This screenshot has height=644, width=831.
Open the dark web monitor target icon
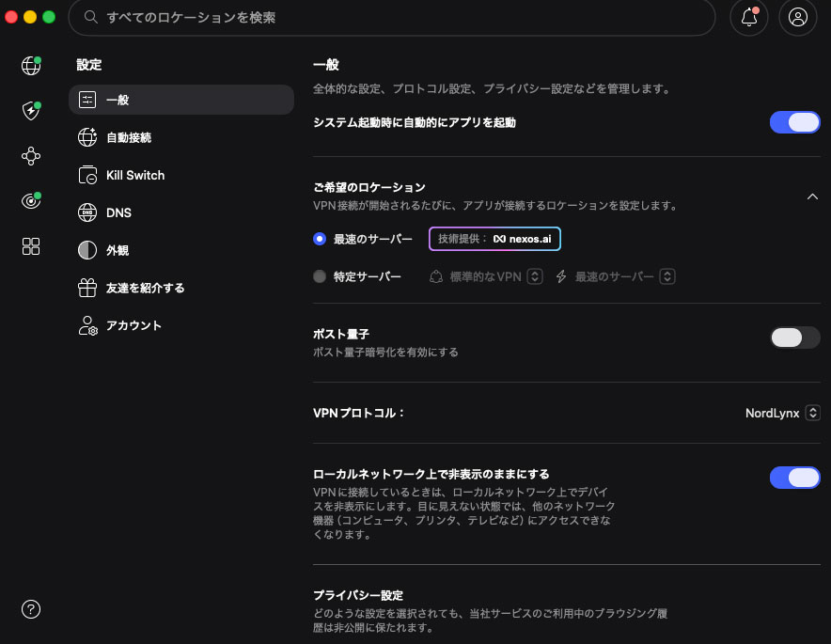point(31,201)
